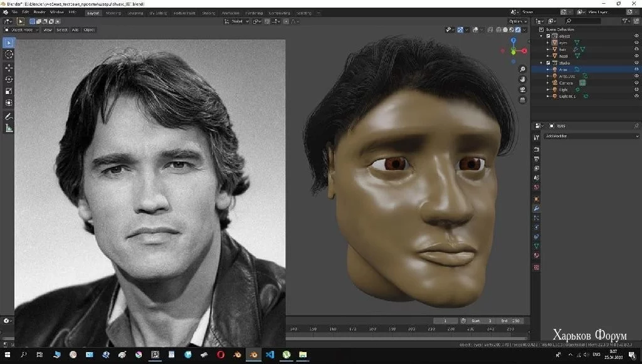Select the Rotate tool in the left toolbar

click(x=9, y=80)
